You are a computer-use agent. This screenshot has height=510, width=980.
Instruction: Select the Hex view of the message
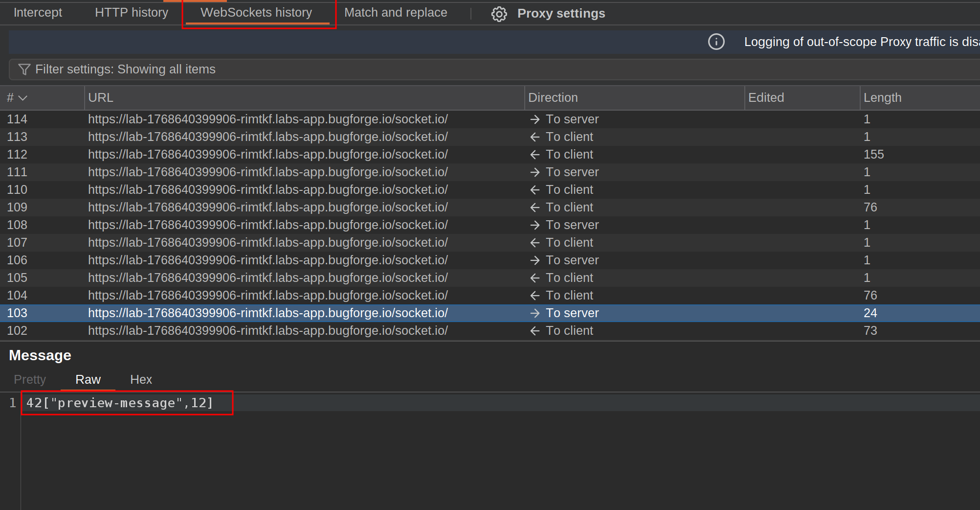pyautogui.click(x=141, y=379)
